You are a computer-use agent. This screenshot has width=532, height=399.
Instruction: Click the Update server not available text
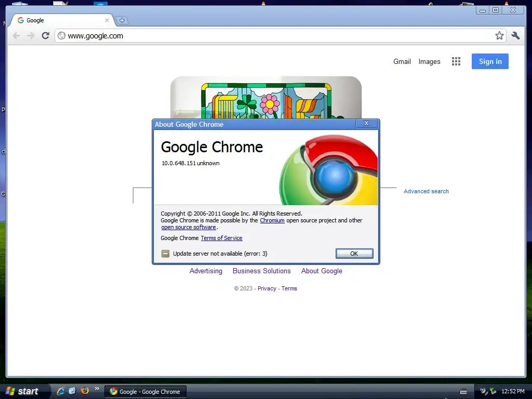point(220,254)
